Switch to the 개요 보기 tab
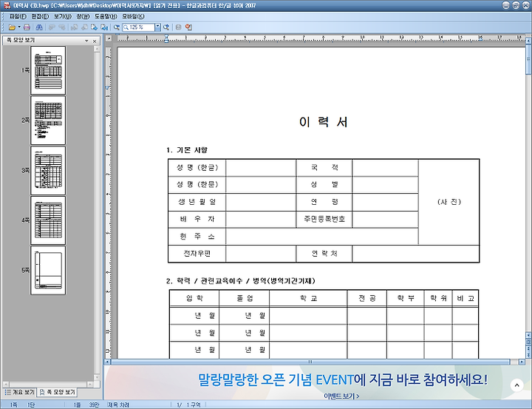 tap(20, 392)
